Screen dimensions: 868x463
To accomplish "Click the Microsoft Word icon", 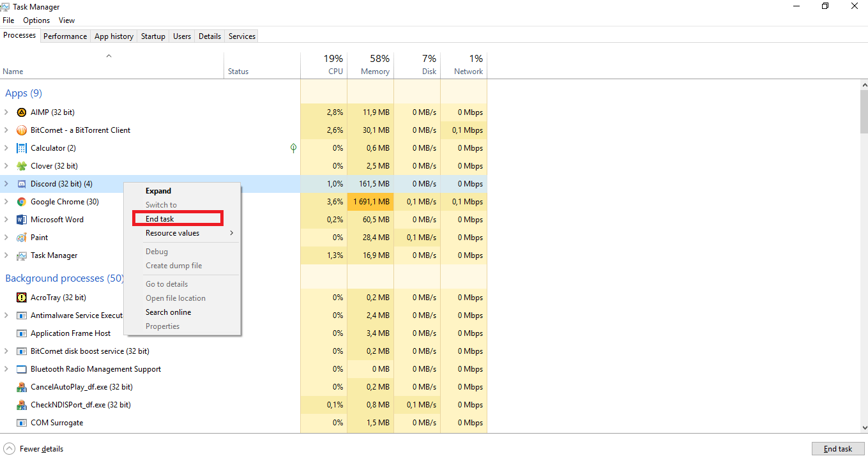I will coord(21,219).
